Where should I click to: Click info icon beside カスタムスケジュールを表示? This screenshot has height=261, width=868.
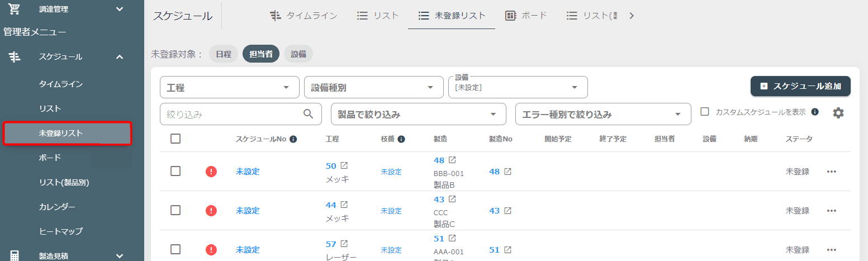[x=815, y=112]
